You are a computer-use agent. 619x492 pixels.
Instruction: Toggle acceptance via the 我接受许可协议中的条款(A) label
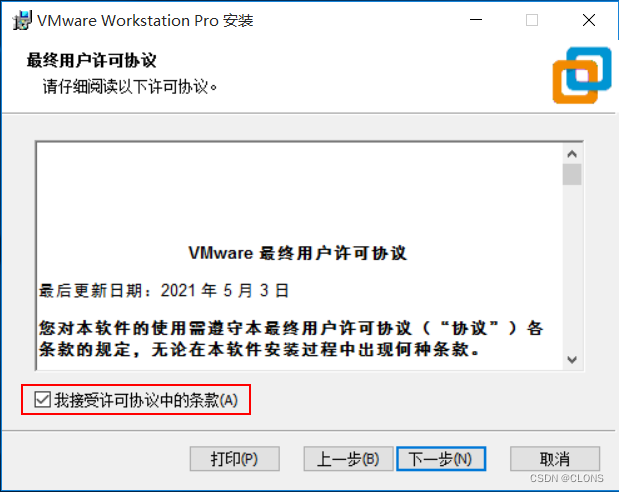[146, 400]
